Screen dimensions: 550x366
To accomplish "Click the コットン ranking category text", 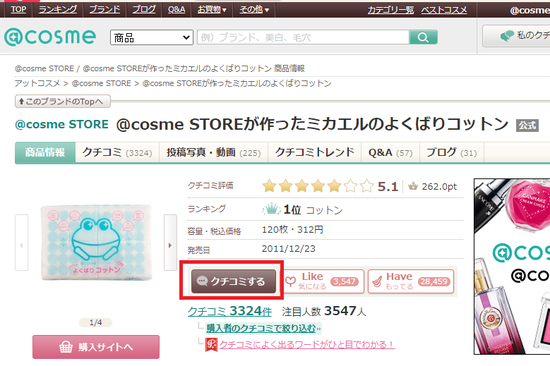I will 324,210.
